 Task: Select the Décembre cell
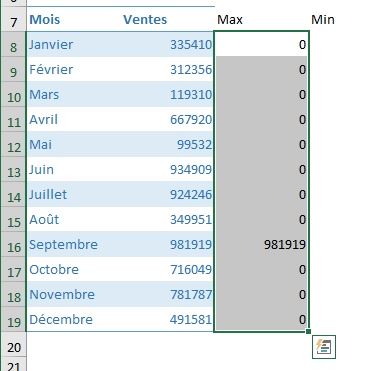pyautogui.click(x=74, y=319)
